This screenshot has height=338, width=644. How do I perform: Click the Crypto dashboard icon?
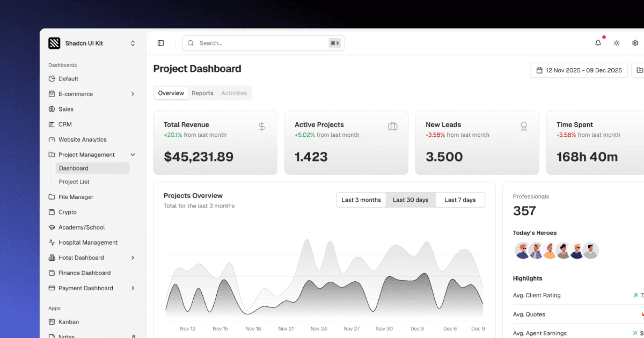(52, 212)
